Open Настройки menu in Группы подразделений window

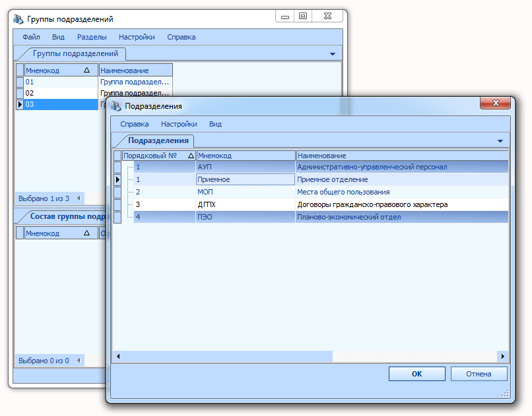point(137,37)
